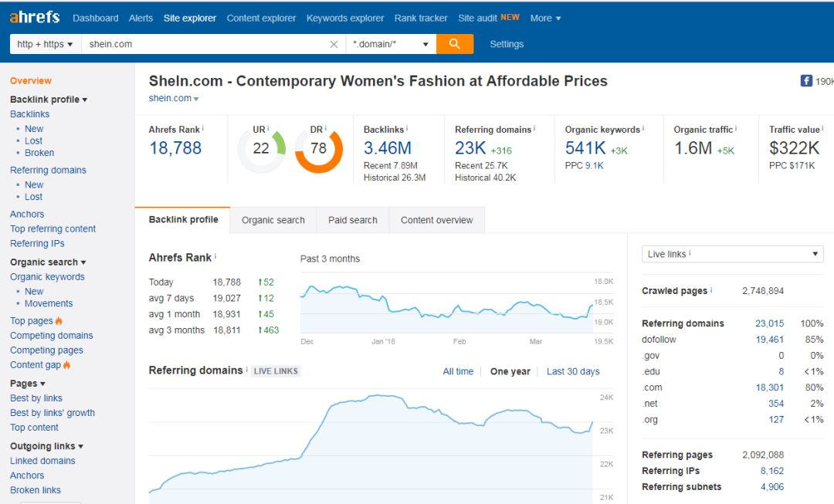Show All time referring domains chart

458,371
